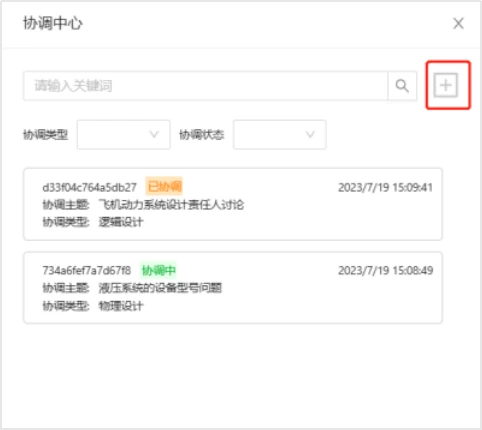
Task: Click the plus icon to add coordination
Action: click(x=446, y=85)
